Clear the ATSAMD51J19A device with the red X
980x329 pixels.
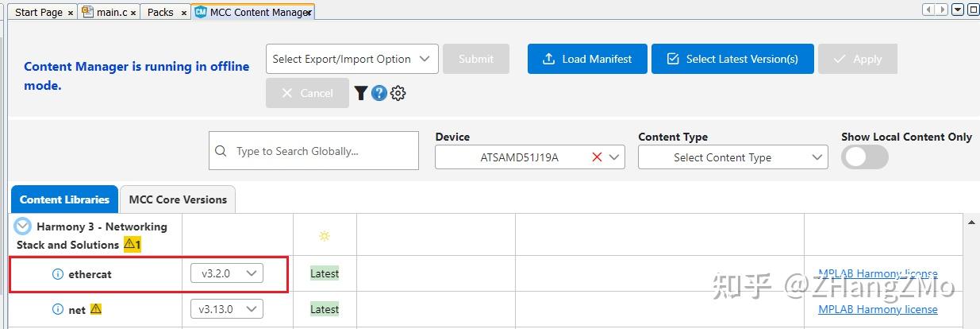(x=597, y=157)
